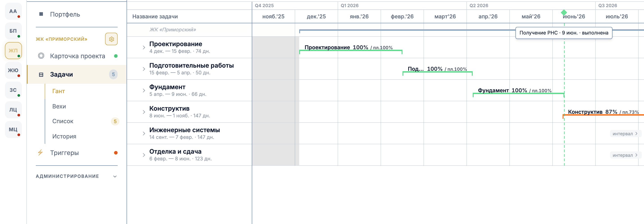The height and width of the screenshot is (224, 644).
Task: Open the ЗС project avatar
Action: [13, 90]
